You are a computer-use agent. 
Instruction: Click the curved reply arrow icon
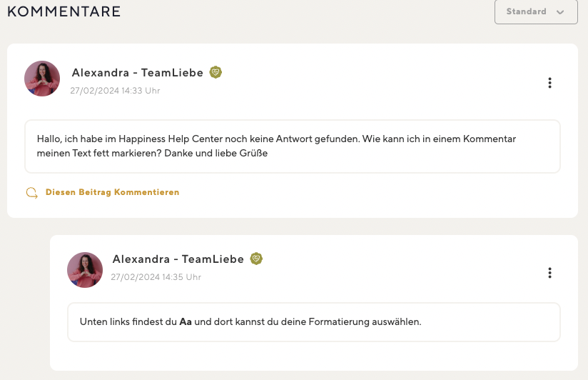(x=32, y=193)
